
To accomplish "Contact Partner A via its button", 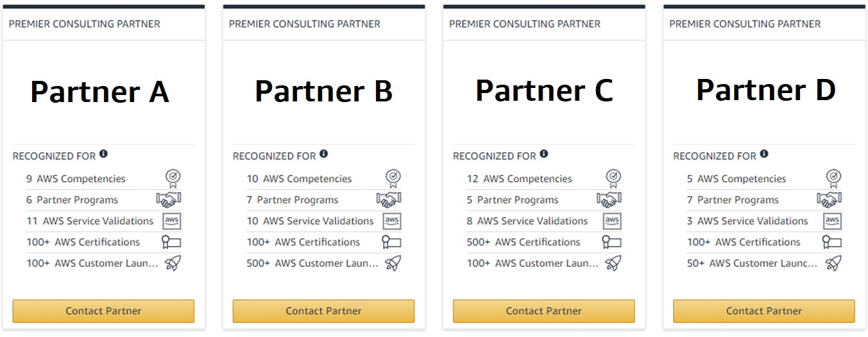I will pyautogui.click(x=103, y=311).
